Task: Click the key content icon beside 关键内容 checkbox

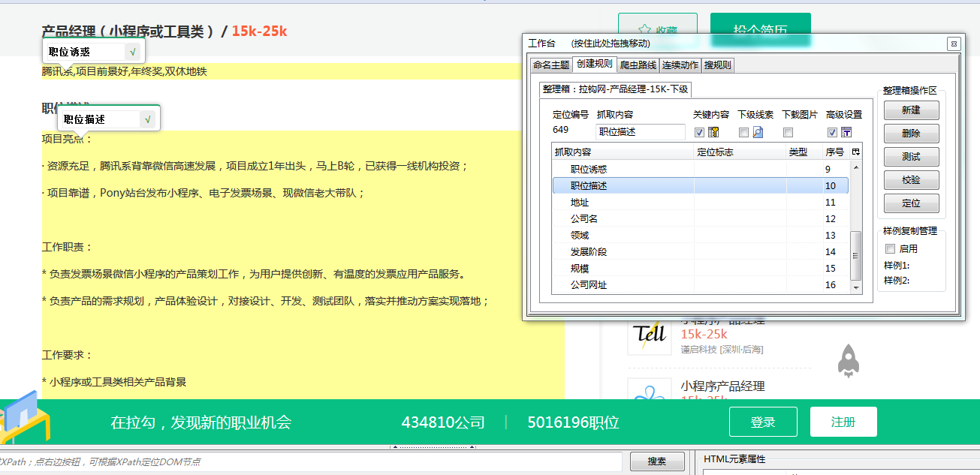Action: tap(713, 133)
